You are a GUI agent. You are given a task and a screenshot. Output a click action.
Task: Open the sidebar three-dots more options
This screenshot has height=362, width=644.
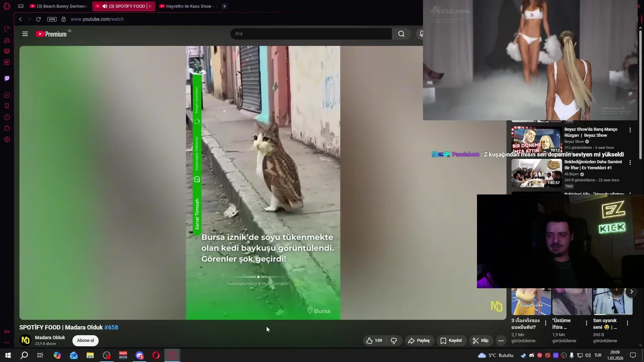tap(7, 342)
